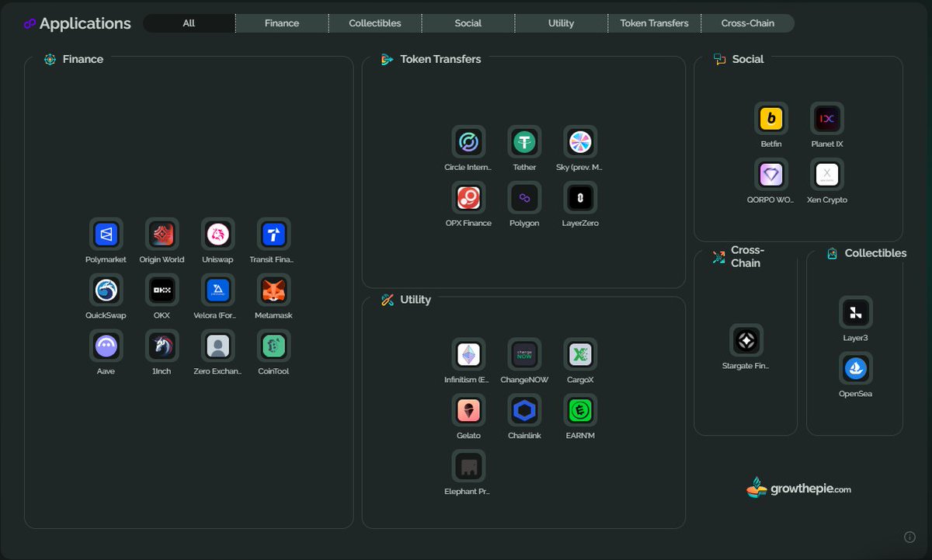Viewport: 932px width, 560px height.
Task: Click the OPX Finance app icon
Action: click(x=469, y=197)
